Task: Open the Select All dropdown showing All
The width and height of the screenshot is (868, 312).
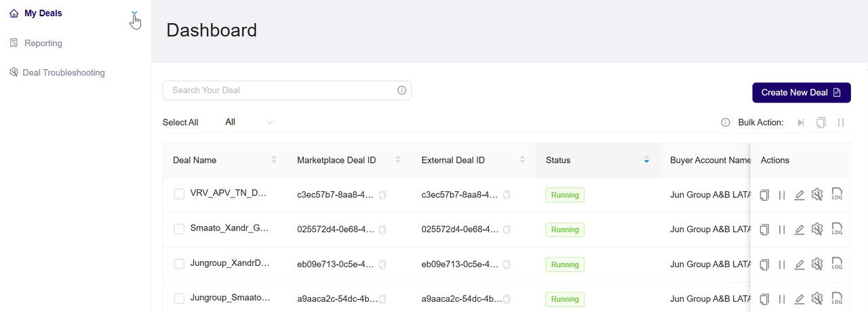Action: click(x=249, y=122)
